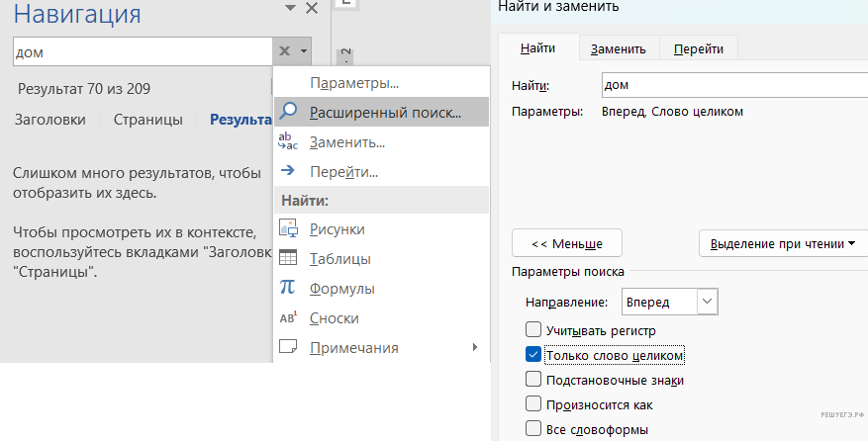Click the Найти text input field
Image resolution: width=868 pixels, height=441 pixels.
pyautogui.click(x=732, y=86)
